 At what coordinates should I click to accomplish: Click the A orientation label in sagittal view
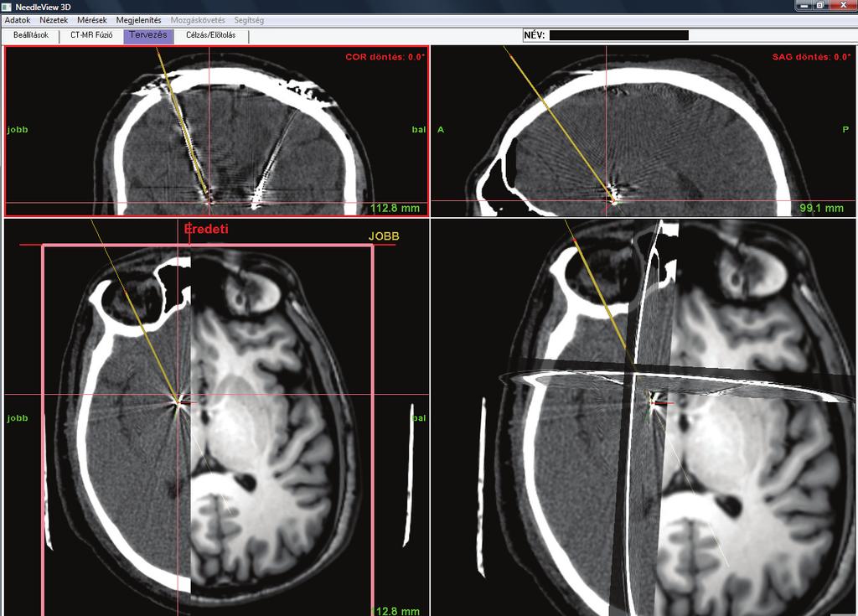click(x=441, y=130)
